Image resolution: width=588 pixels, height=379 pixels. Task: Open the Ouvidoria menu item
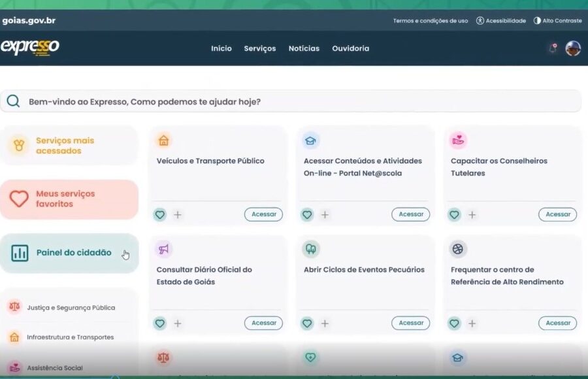pos(351,48)
